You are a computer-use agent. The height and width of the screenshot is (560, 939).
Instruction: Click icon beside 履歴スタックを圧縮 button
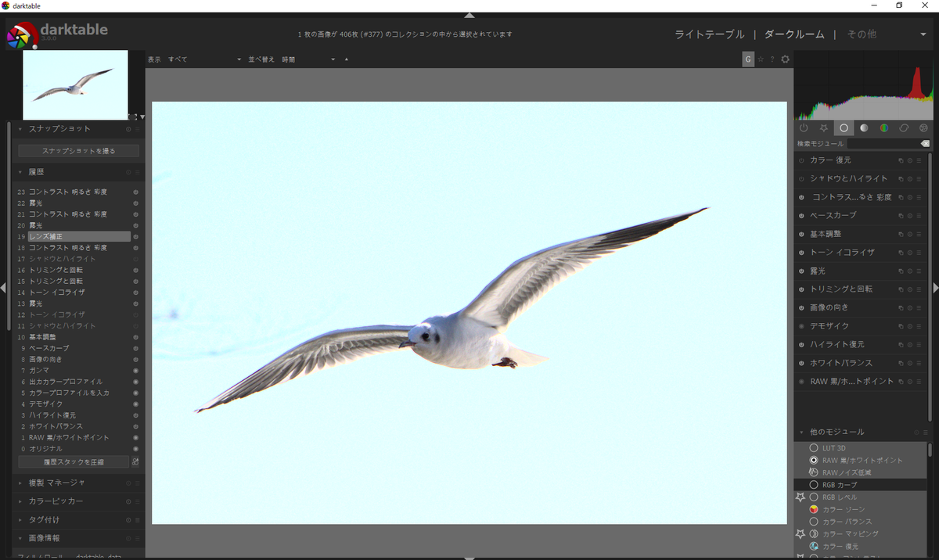pyautogui.click(x=135, y=461)
